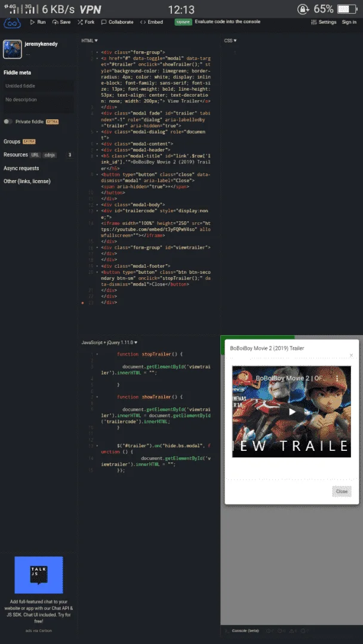
Task: Save the fiddle with cloud Save
Action: (x=61, y=22)
